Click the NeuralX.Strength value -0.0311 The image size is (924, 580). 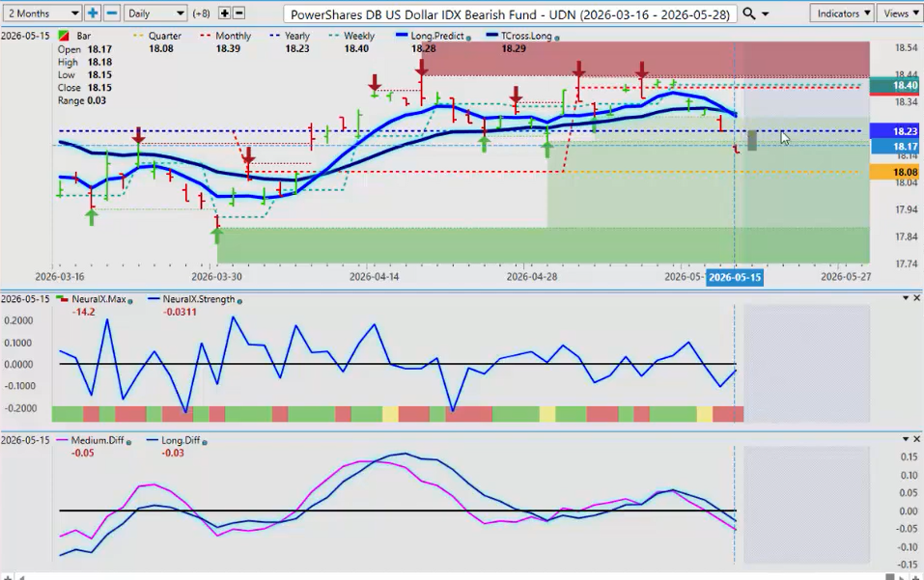click(x=180, y=312)
